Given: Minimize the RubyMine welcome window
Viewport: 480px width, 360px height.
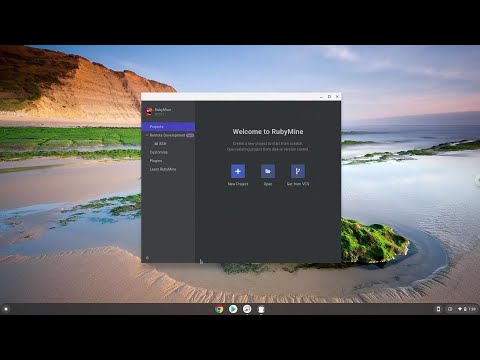Looking at the screenshot, I should [321, 97].
